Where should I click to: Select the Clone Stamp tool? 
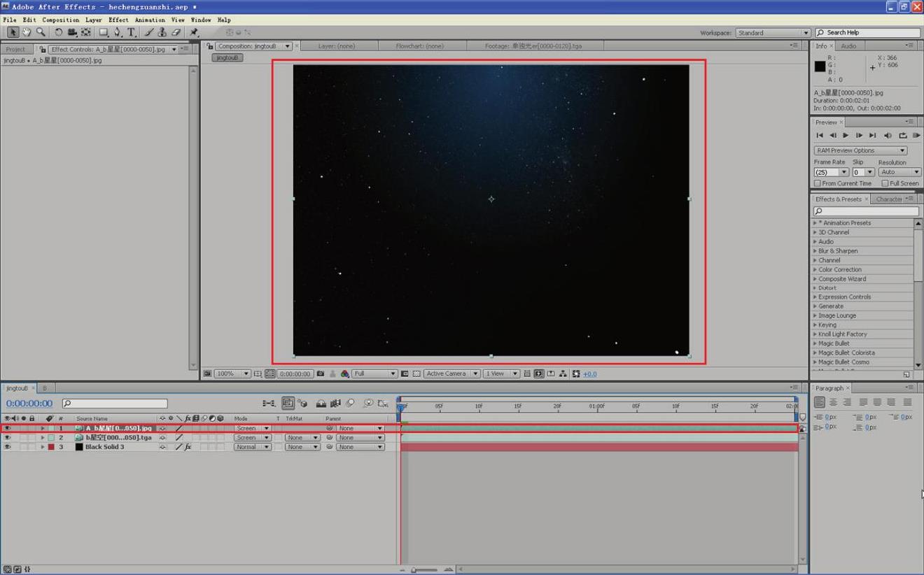tap(162, 32)
